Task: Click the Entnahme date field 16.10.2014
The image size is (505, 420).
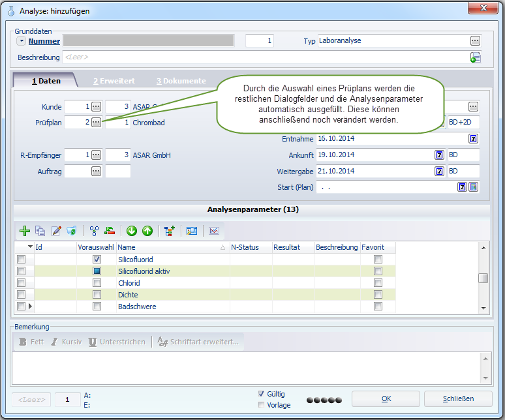Action: 391,139
